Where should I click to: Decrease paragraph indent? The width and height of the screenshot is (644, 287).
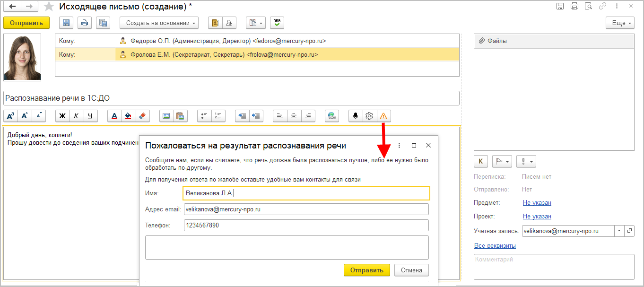pyautogui.click(x=242, y=116)
